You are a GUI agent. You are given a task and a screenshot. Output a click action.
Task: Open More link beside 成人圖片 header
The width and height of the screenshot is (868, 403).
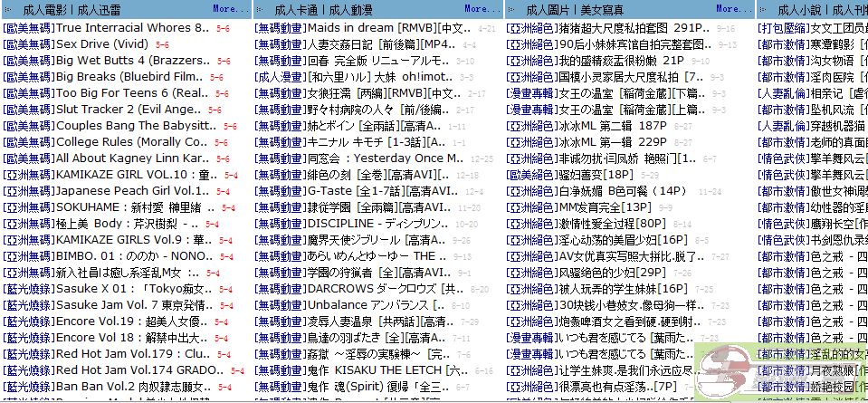pos(729,9)
